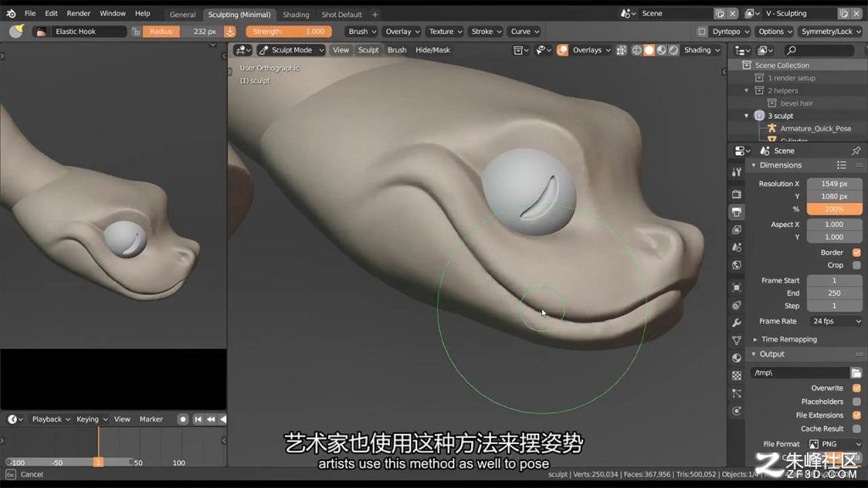Viewport: 868px width, 488px height.
Task: Enable the Cache Result checkbox
Action: pyautogui.click(x=856, y=429)
